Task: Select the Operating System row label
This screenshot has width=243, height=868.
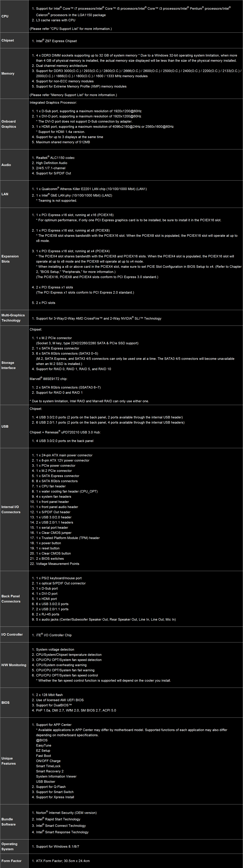Action: coord(9,846)
